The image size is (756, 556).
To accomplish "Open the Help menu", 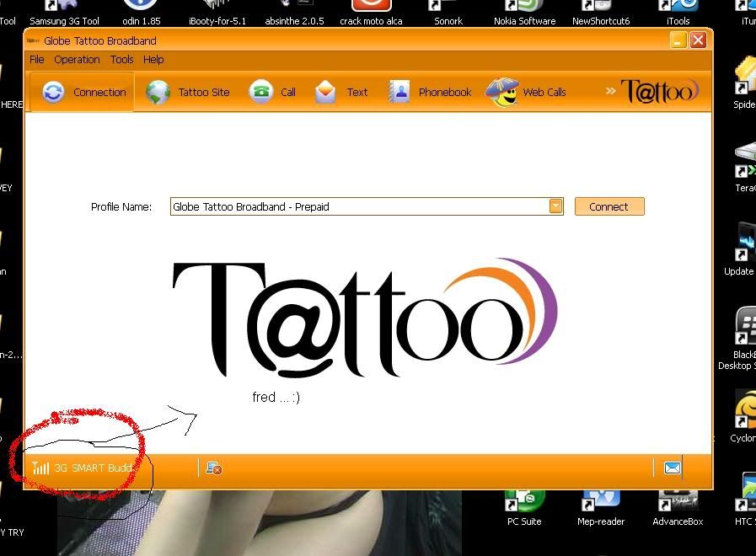I will (x=153, y=60).
